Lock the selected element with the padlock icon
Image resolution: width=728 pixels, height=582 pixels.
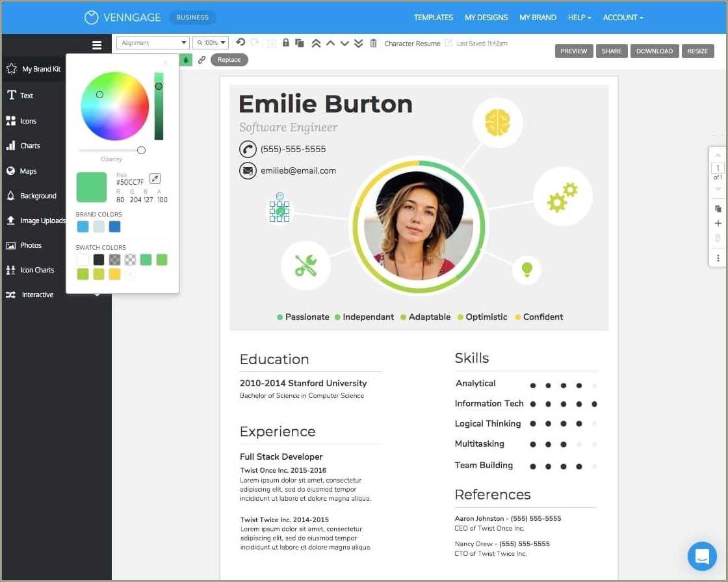click(x=286, y=43)
